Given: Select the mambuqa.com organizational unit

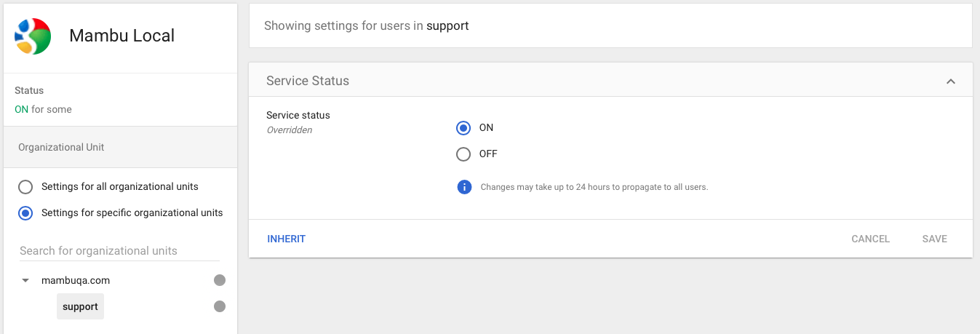Looking at the screenshot, I should 76,280.
